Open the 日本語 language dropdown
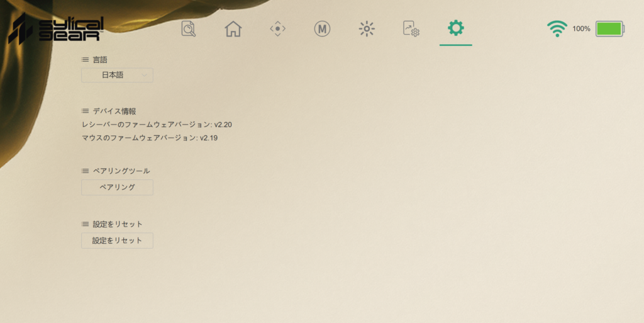Image resolution: width=644 pixels, height=323 pixels. tap(117, 75)
